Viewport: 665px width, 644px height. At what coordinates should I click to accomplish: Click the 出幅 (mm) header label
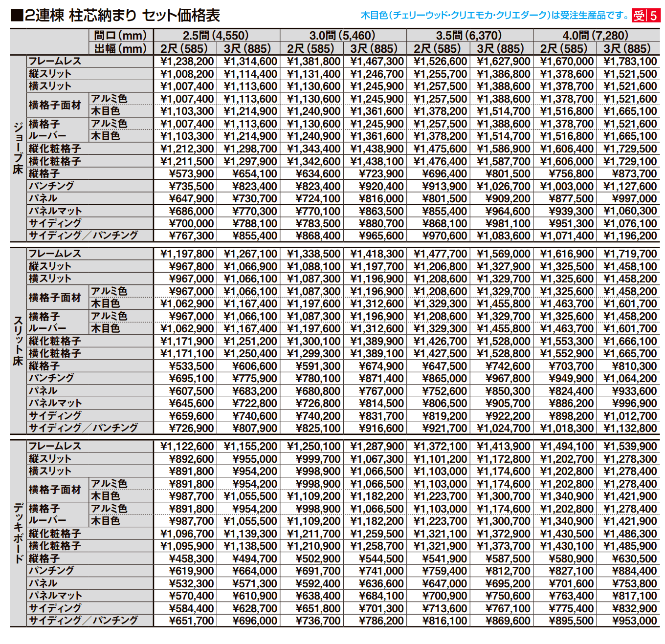pos(120,48)
